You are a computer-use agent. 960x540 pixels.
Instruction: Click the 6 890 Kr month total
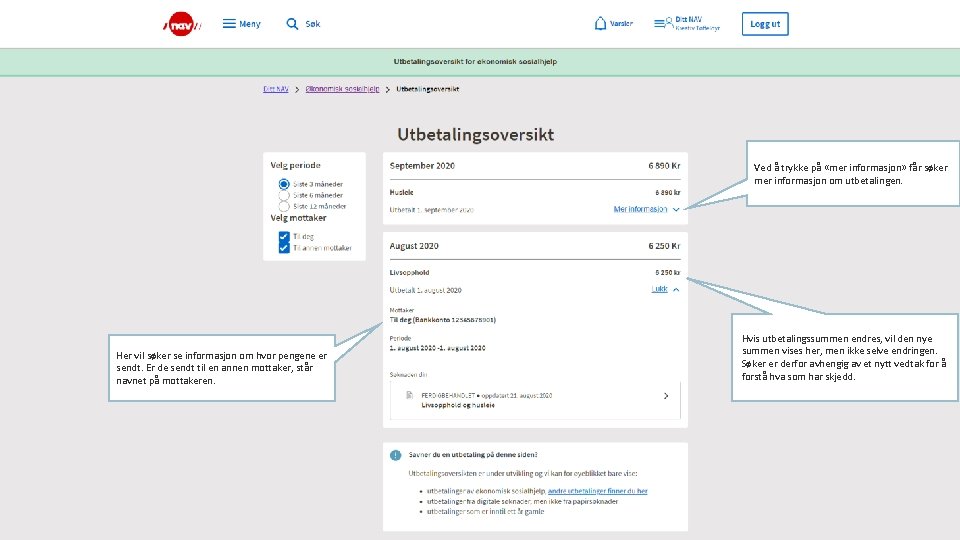[664, 166]
